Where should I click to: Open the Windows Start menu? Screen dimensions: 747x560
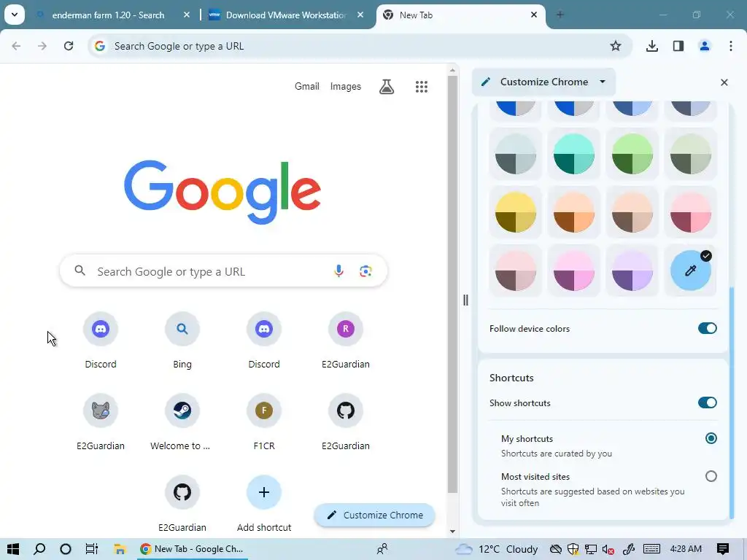13,549
